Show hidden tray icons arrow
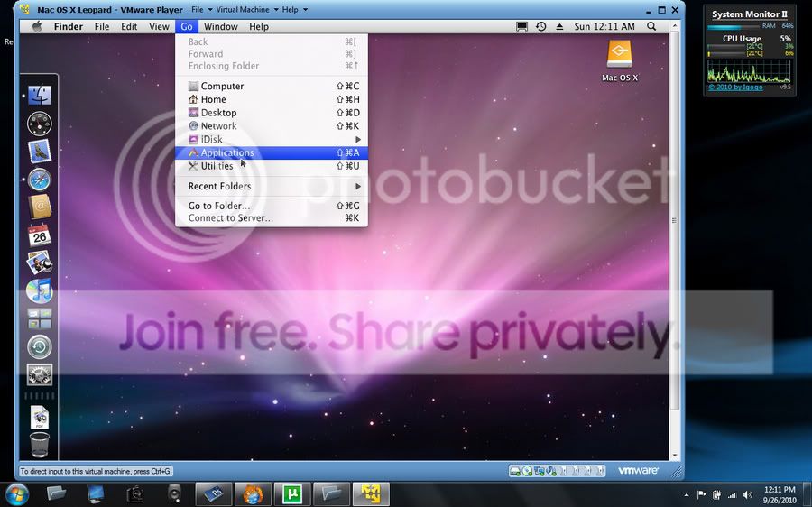This screenshot has height=507, width=812. (x=687, y=495)
